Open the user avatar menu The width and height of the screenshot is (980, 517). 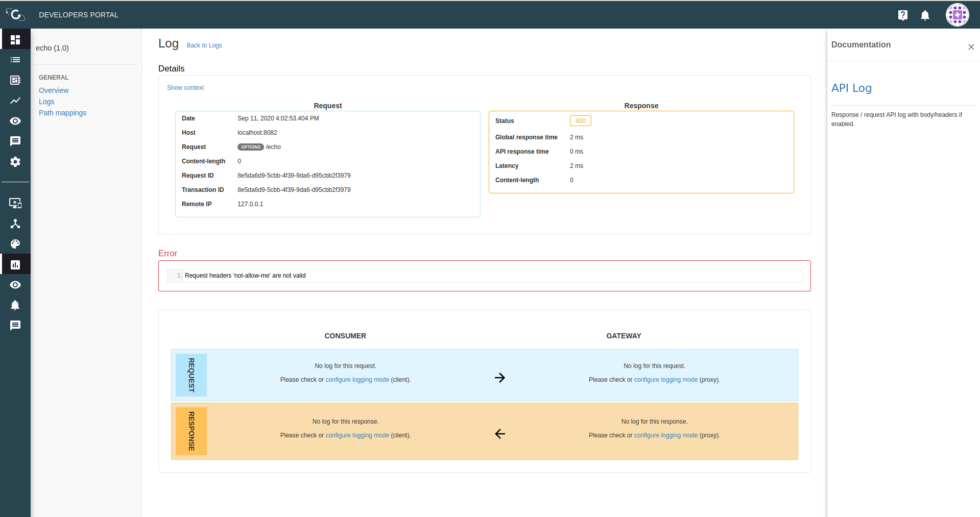tap(957, 15)
